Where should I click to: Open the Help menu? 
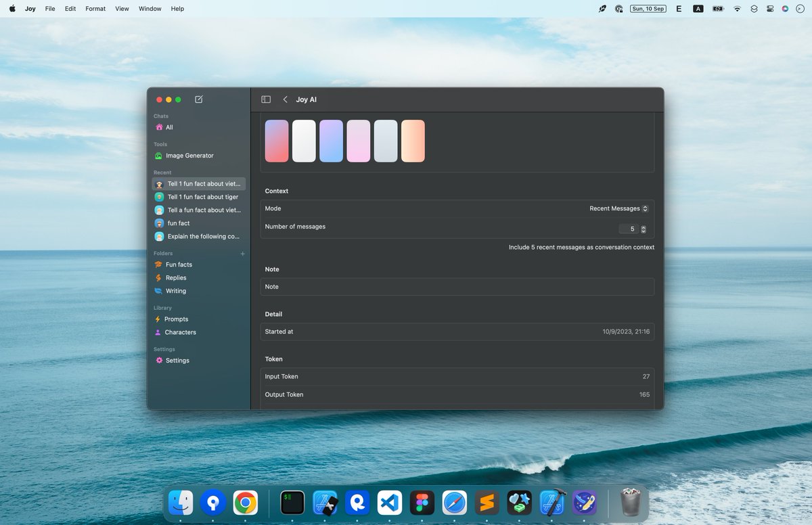tap(177, 9)
